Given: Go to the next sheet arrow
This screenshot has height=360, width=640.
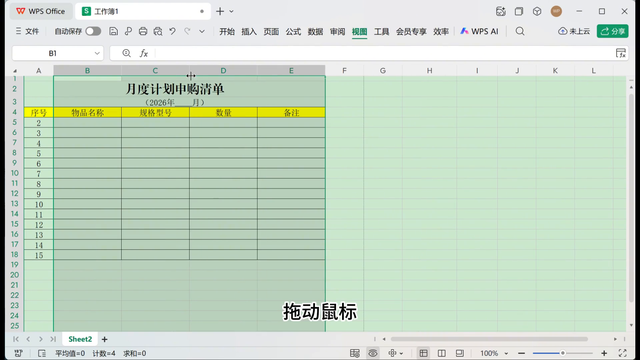Looking at the screenshot, I should coord(40,339).
